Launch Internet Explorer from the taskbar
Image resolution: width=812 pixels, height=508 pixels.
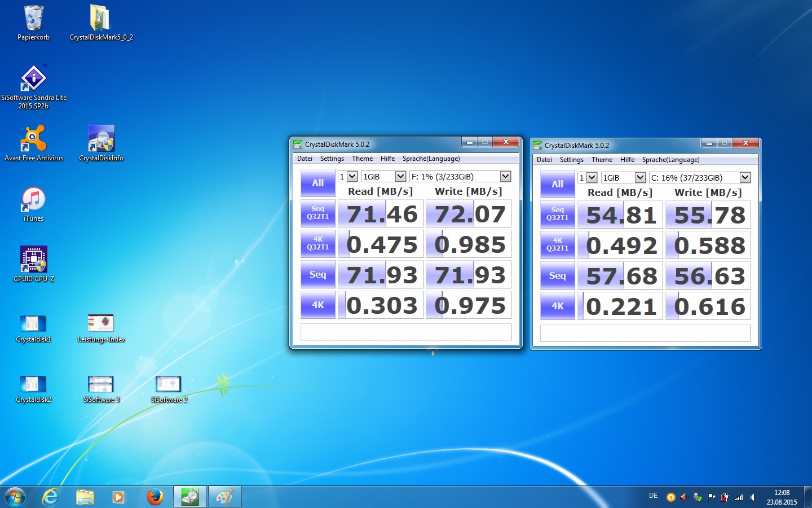(51, 497)
